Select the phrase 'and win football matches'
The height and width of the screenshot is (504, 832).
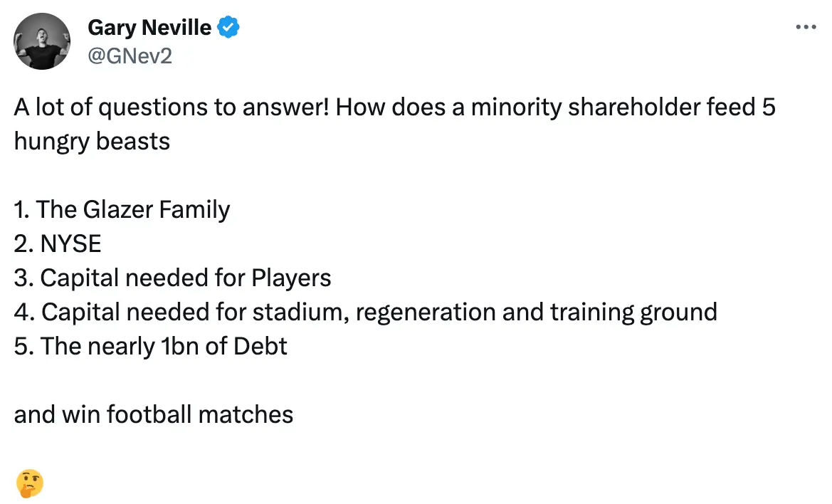tap(153, 414)
